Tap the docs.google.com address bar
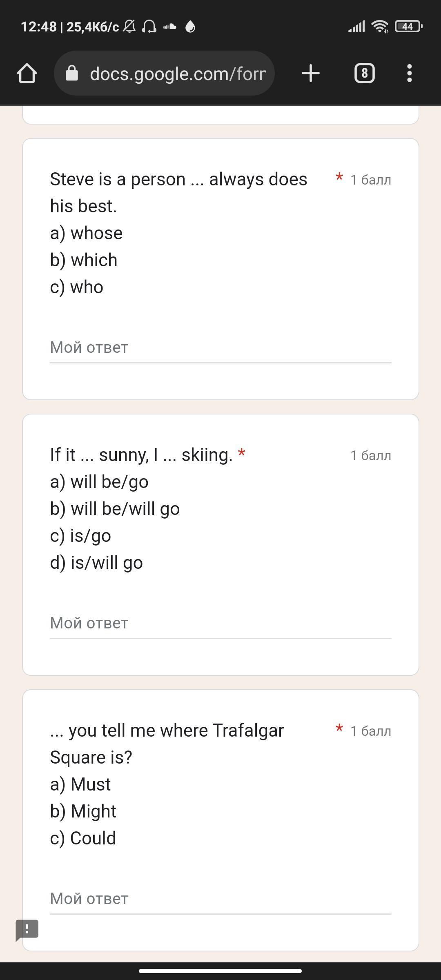The height and width of the screenshot is (980, 441). [164, 73]
